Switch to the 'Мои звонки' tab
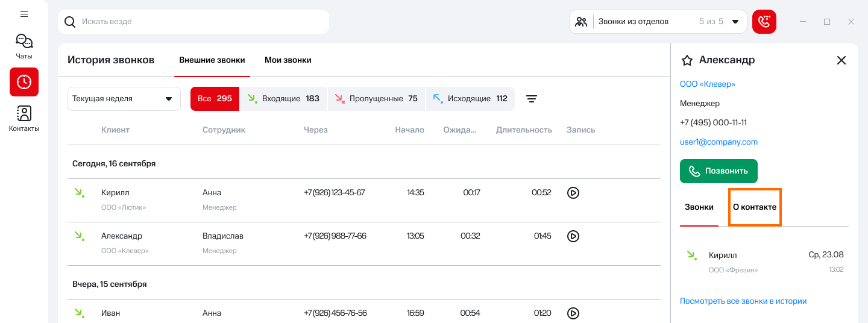The height and width of the screenshot is (323, 868). click(288, 60)
